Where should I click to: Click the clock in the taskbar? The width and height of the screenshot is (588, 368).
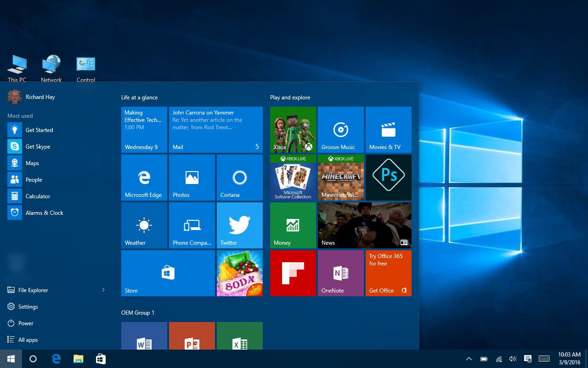pos(569,358)
